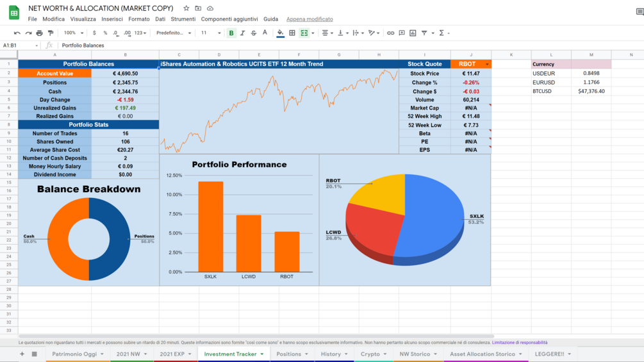
Task: Format selection as percent
Action: (x=105, y=33)
